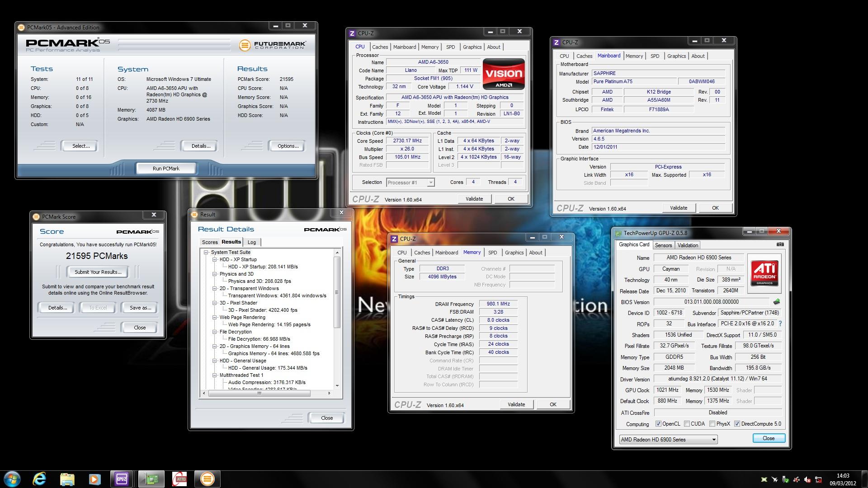The image size is (868, 488).
Task: Collapse the 2D - Transparent Windows node
Action: (215, 288)
